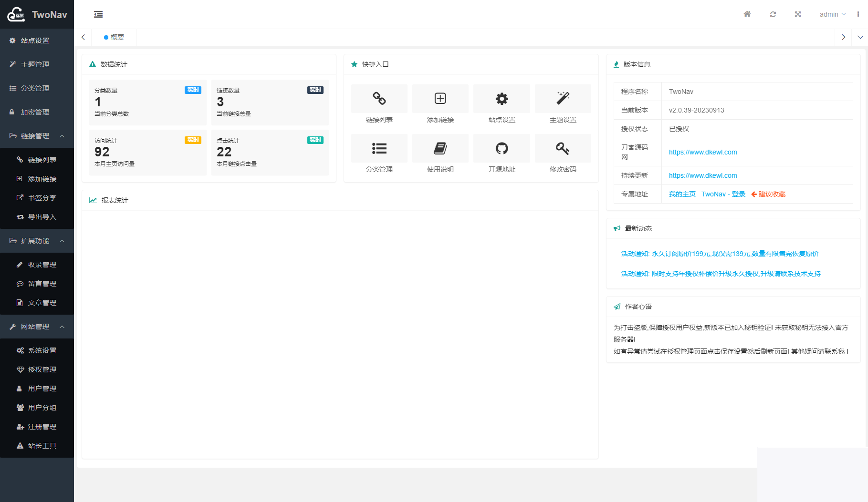
Task: Toggle fullscreen mode icon
Action: point(798,14)
